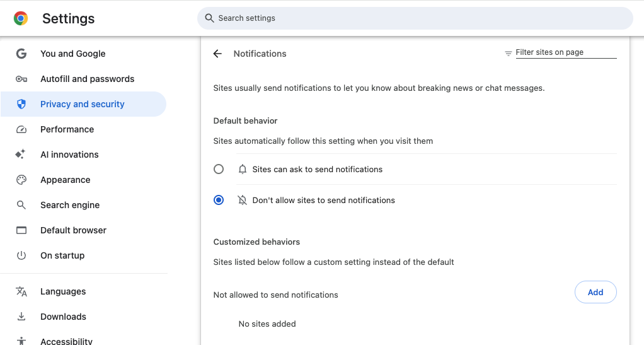Click the sparkle AI innovations icon

click(x=21, y=154)
